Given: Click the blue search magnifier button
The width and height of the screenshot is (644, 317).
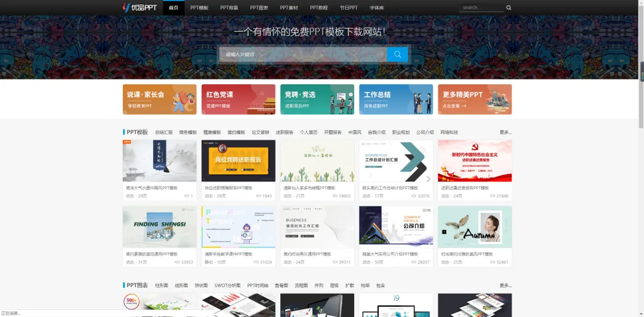Looking at the screenshot, I should click(397, 54).
